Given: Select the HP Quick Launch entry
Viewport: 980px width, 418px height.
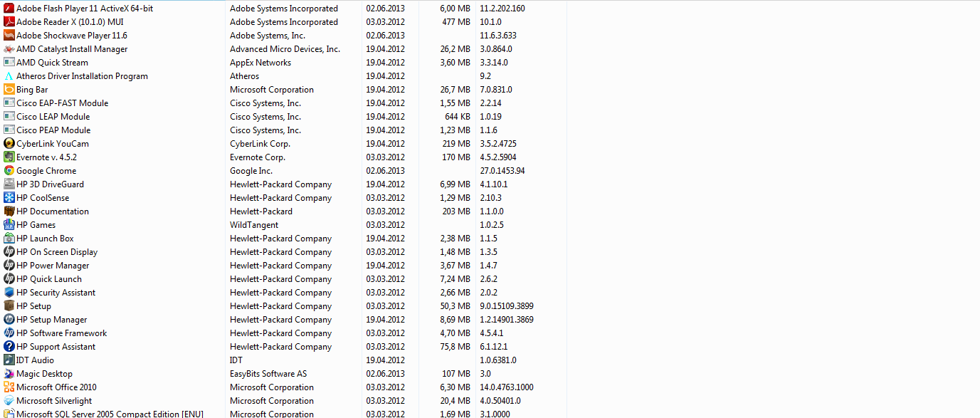Looking at the screenshot, I should point(49,279).
